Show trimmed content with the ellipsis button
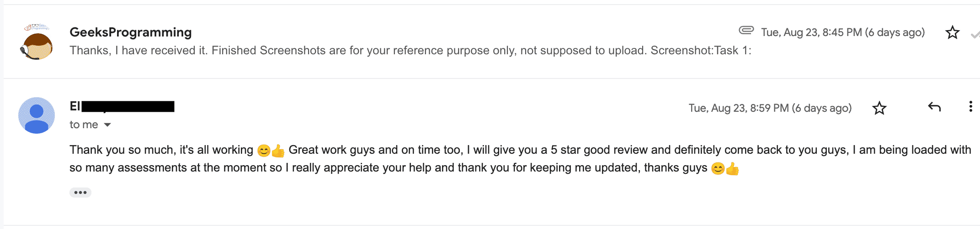The height and width of the screenshot is (229, 980). click(x=80, y=193)
